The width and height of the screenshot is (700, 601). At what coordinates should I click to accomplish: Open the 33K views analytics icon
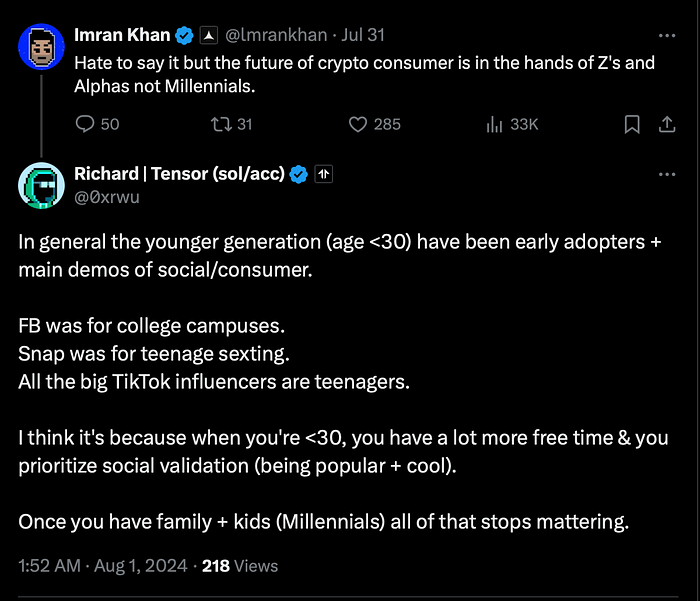[493, 124]
